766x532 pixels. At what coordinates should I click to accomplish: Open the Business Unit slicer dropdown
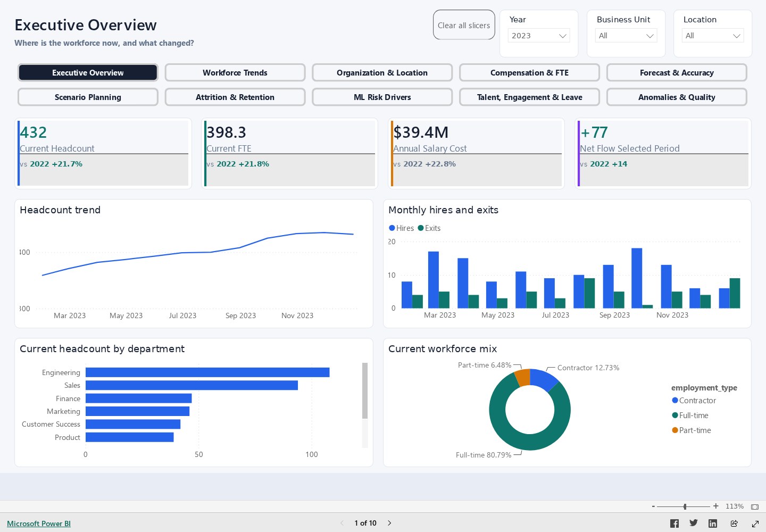[x=626, y=36]
